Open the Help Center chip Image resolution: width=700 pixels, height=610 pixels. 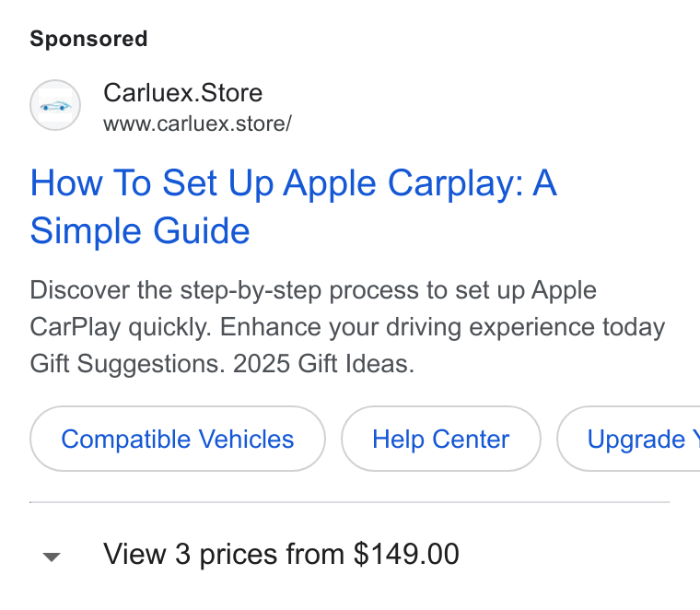click(441, 439)
